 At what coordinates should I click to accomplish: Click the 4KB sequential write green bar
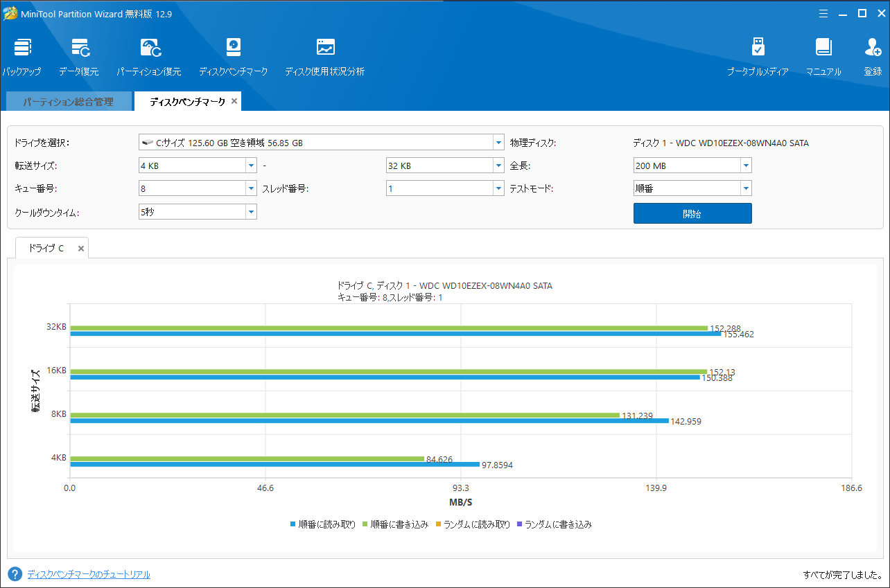[x=247, y=458]
